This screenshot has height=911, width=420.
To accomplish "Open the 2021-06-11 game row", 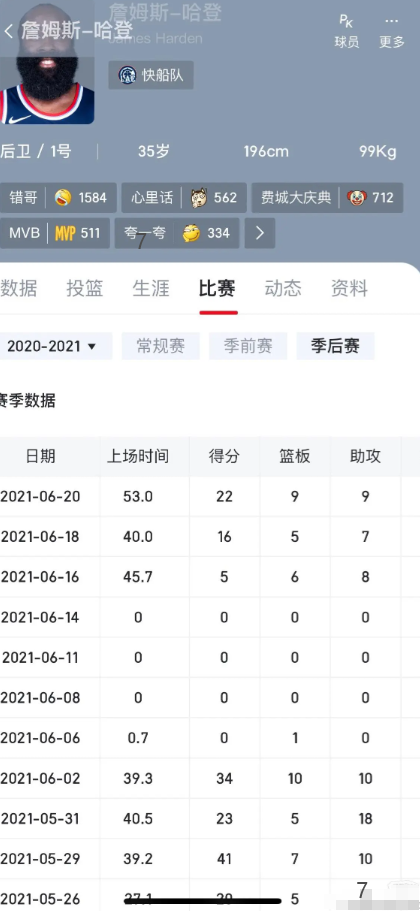I will coord(210,658).
